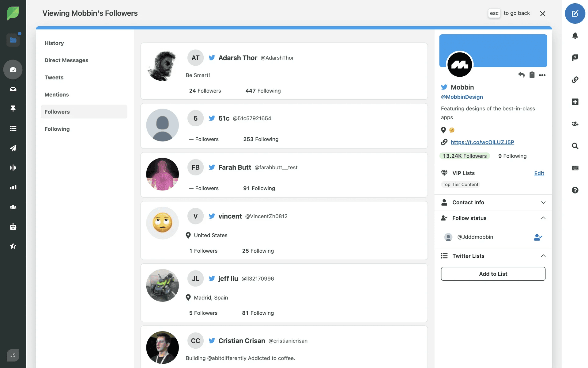Image resolution: width=588 pixels, height=368 pixels.
Task: Switch to the Direct Messages tab
Action: [x=66, y=60]
